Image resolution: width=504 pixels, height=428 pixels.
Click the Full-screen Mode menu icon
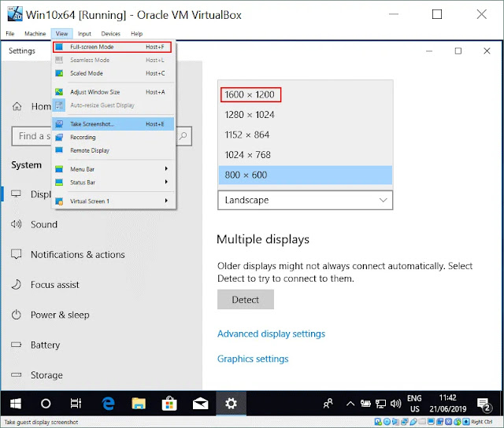59,47
